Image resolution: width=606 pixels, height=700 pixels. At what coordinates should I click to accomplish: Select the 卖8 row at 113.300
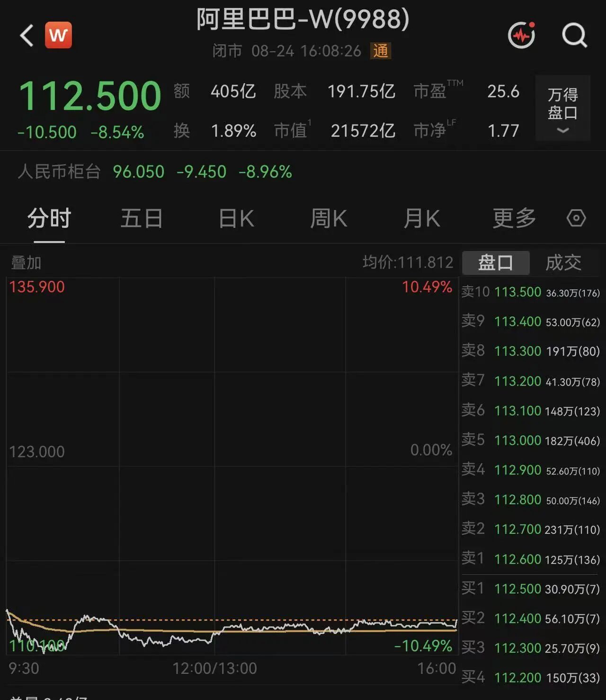(x=531, y=351)
